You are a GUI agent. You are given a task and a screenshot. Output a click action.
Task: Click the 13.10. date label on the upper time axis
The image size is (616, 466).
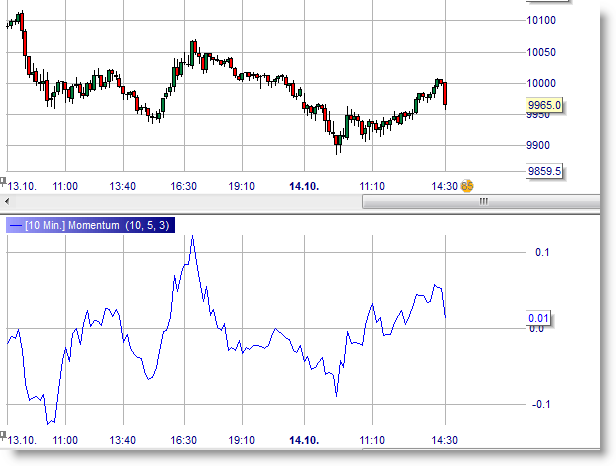coord(21,186)
